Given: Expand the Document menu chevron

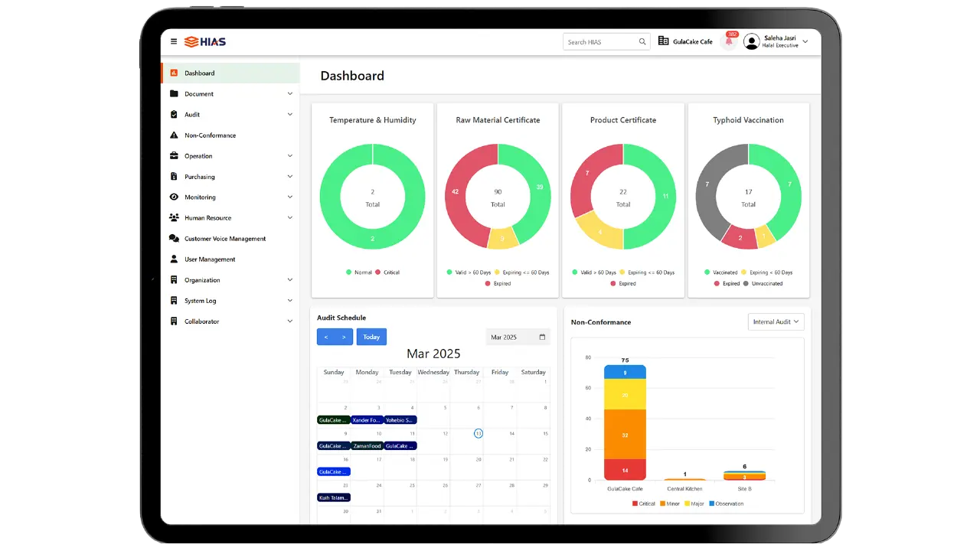Looking at the screenshot, I should click(x=289, y=94).
